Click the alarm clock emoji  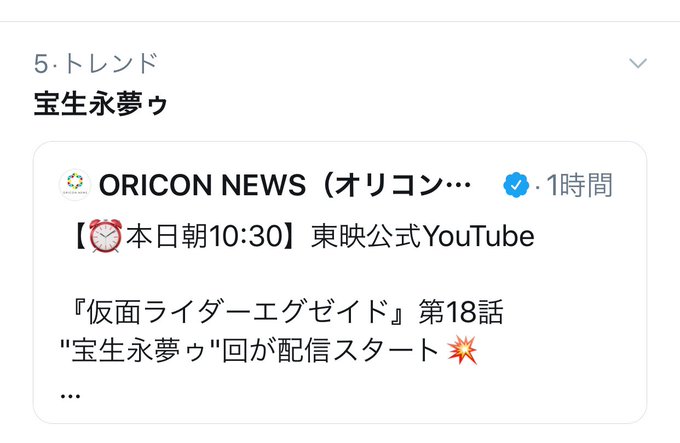tap(105, 236)
